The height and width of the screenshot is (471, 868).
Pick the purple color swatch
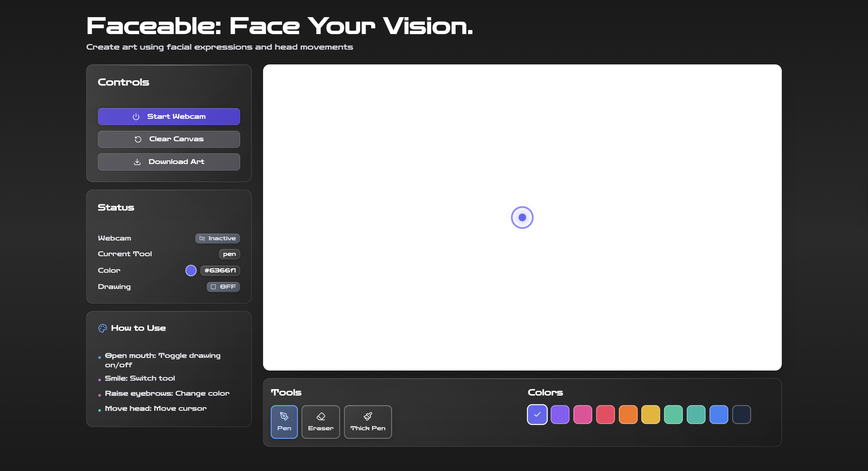point(560,414)
